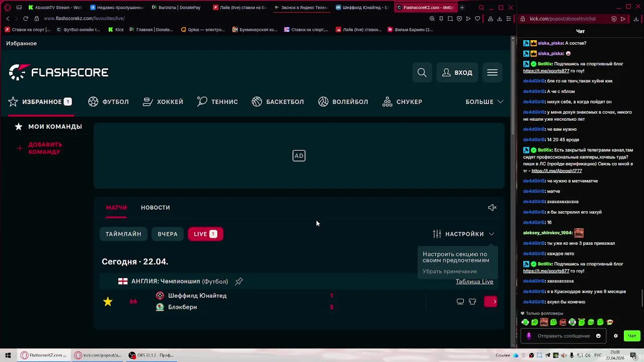Image resolution: width=644 pixels, height=362 pixels.
Task: Click the Windows Start button
Action: [8, 355]
